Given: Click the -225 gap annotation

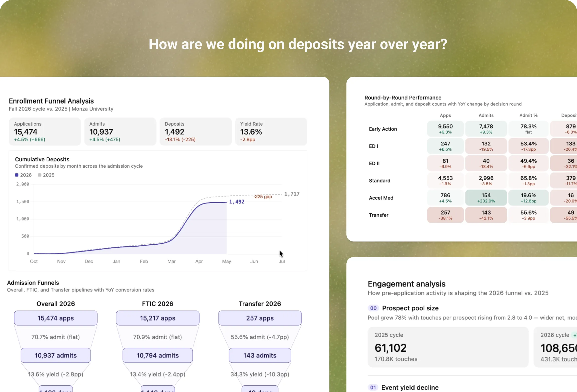Looking at the screenshot, I should click(x=262, y=197).
